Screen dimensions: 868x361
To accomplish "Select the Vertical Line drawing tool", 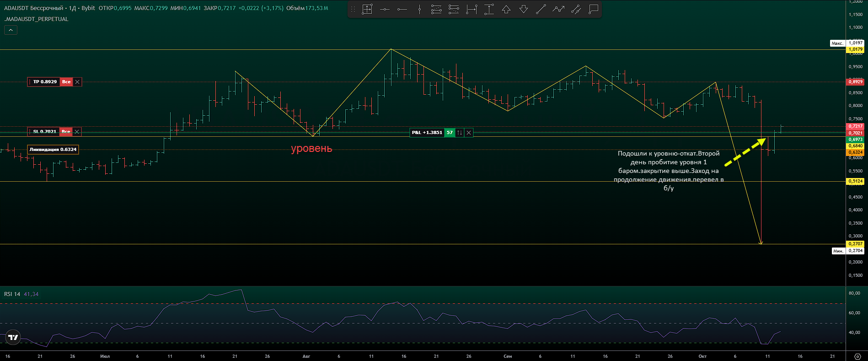I will pos(419,9).
